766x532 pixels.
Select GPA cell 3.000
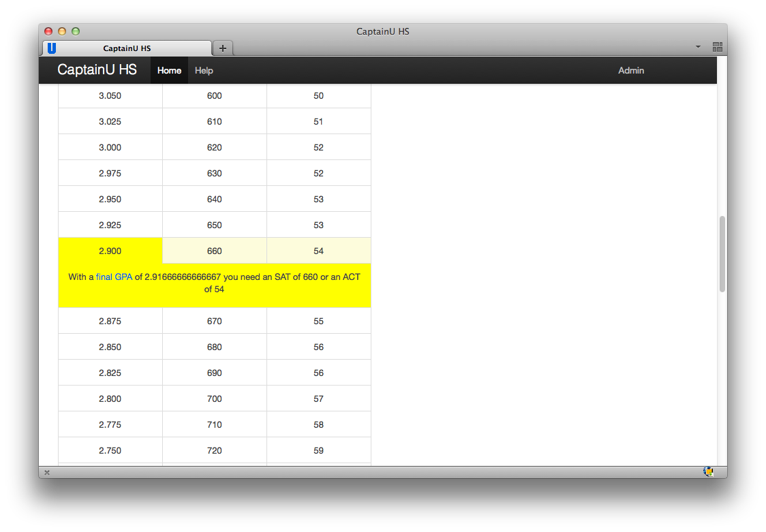(x=110, y=147)
